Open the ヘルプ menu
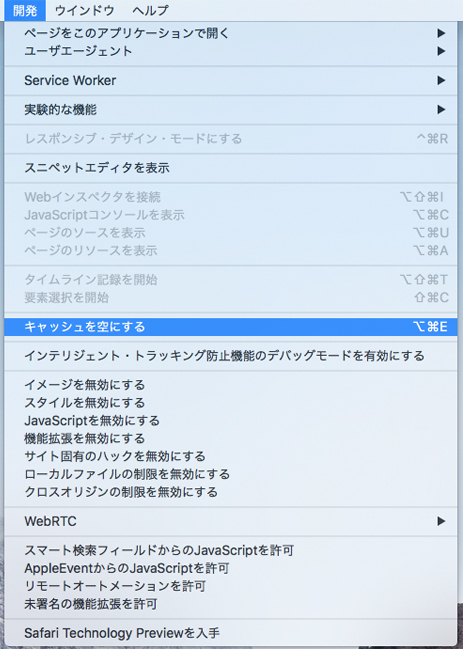Screen dimensions: 463x649 151,10
